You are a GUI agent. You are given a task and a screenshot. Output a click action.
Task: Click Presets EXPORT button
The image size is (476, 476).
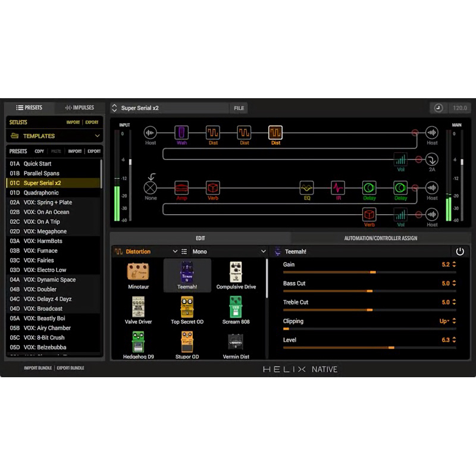pyautogui.click(x=94, y=151)
